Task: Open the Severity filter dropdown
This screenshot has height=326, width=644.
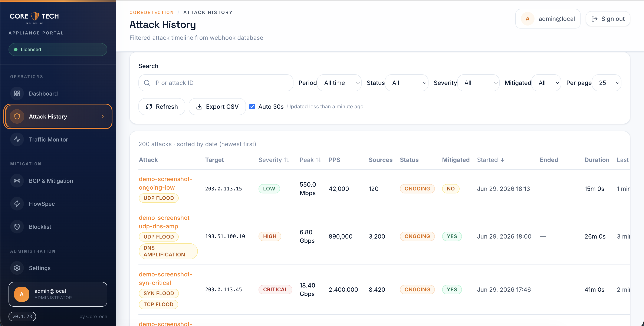Action: [x=478, y=83]
